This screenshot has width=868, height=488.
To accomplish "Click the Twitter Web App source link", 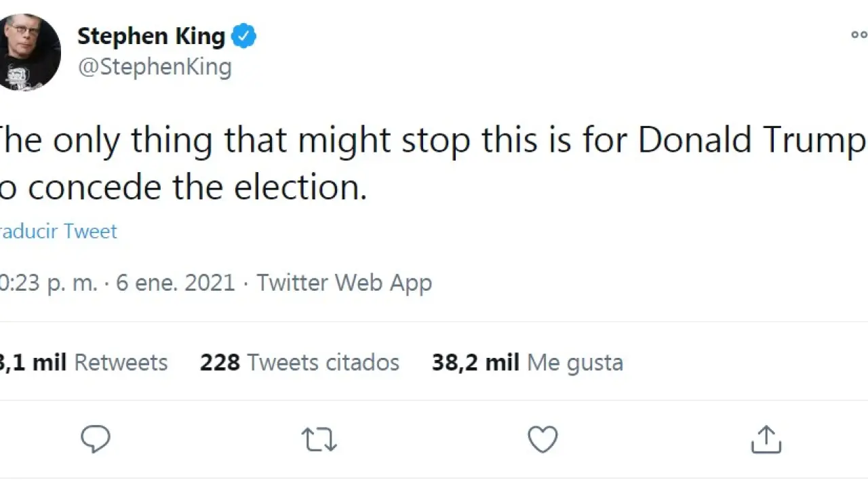I will coord(344,283).
